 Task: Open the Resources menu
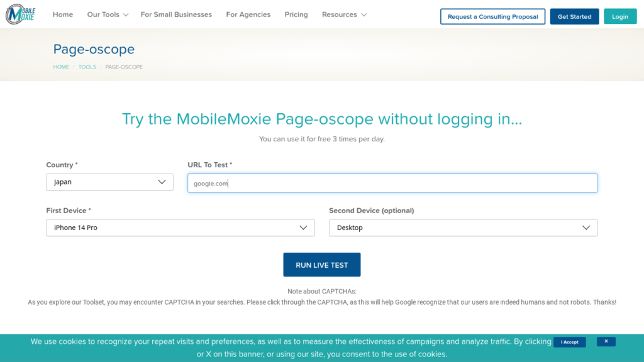click(x=343, y=14)
